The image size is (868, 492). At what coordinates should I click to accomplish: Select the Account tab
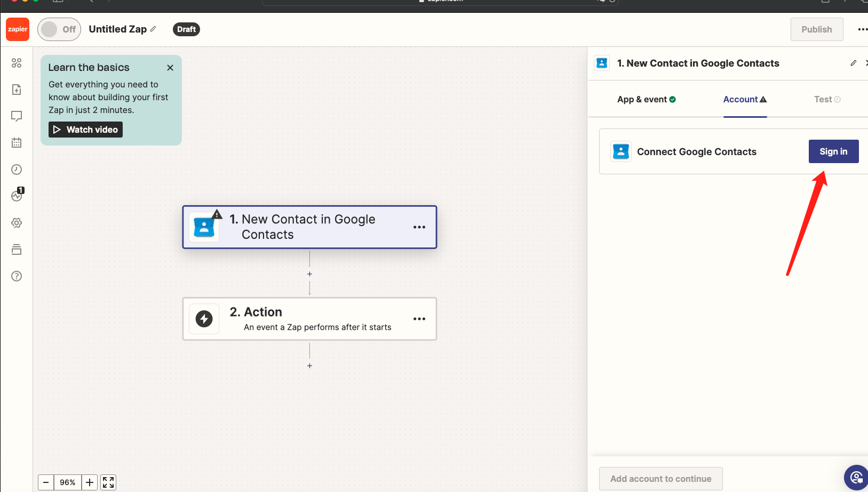coord(745,99)
